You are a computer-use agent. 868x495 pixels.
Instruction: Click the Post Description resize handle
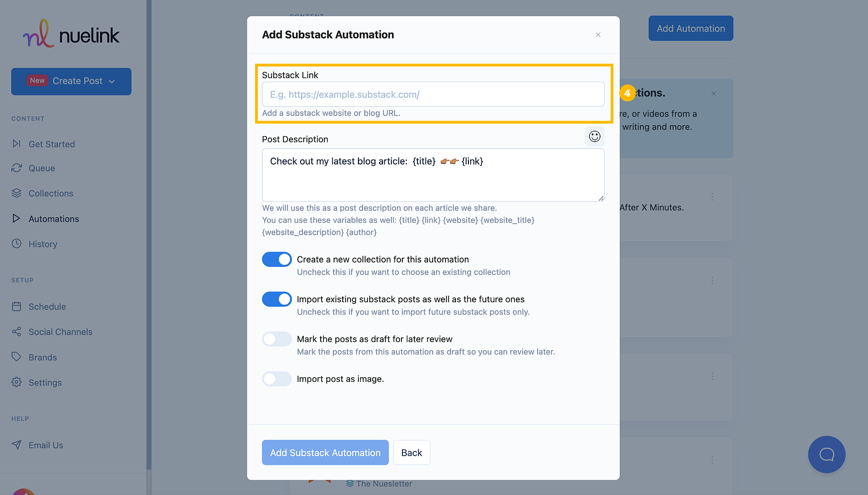[601, 198]
